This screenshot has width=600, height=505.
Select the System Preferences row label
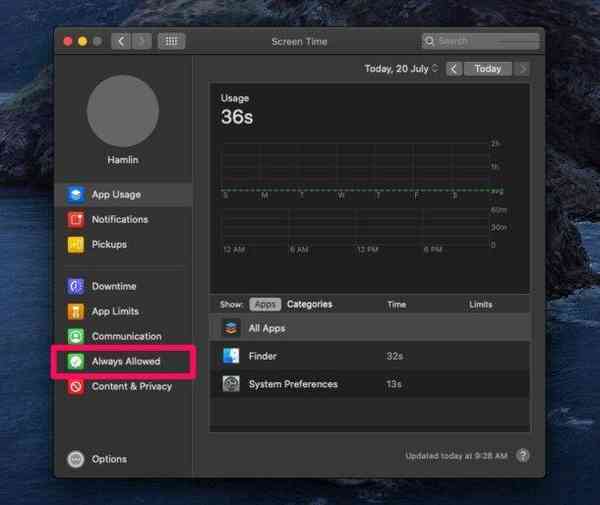pyautogui.click(x=293, y=384)
